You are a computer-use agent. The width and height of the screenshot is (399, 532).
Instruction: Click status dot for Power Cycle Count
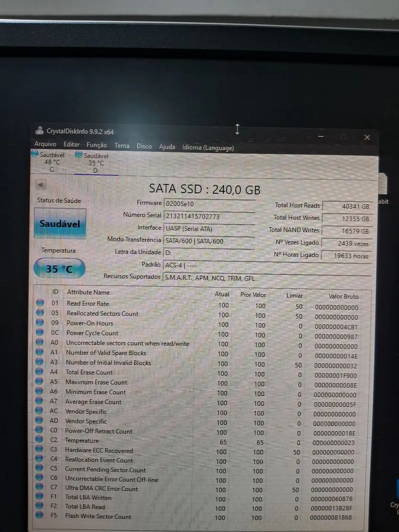[39, 332]
